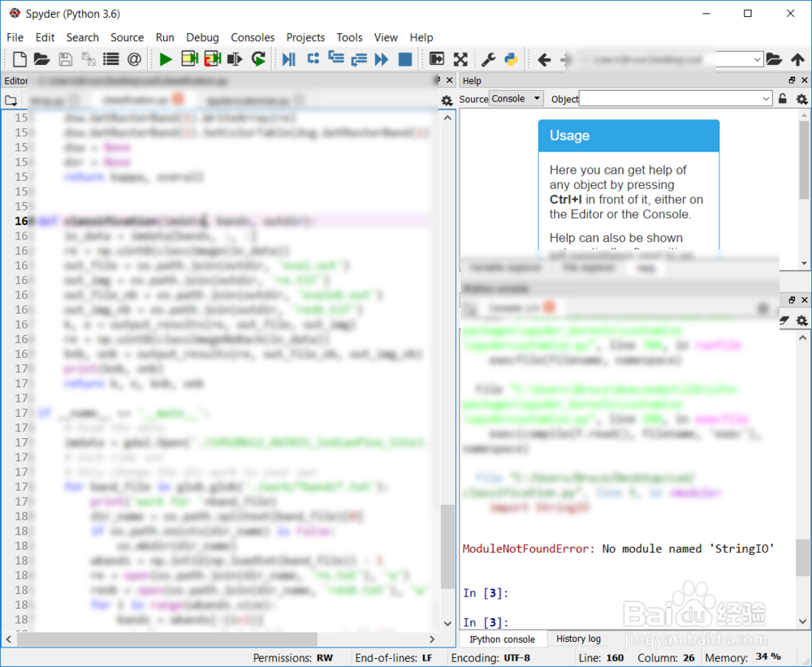Change to parent directory up arrow
The height and width of the screenshot is (667, 812).
pos(797,59)
